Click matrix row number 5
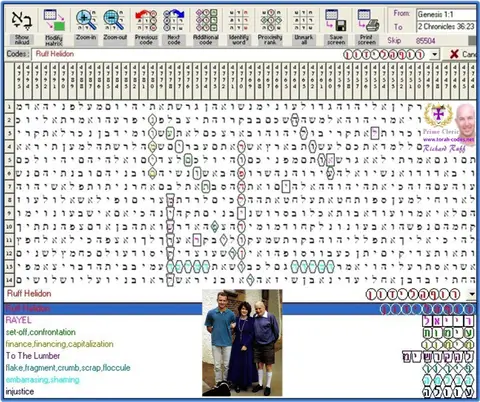 tap(9, 160)
